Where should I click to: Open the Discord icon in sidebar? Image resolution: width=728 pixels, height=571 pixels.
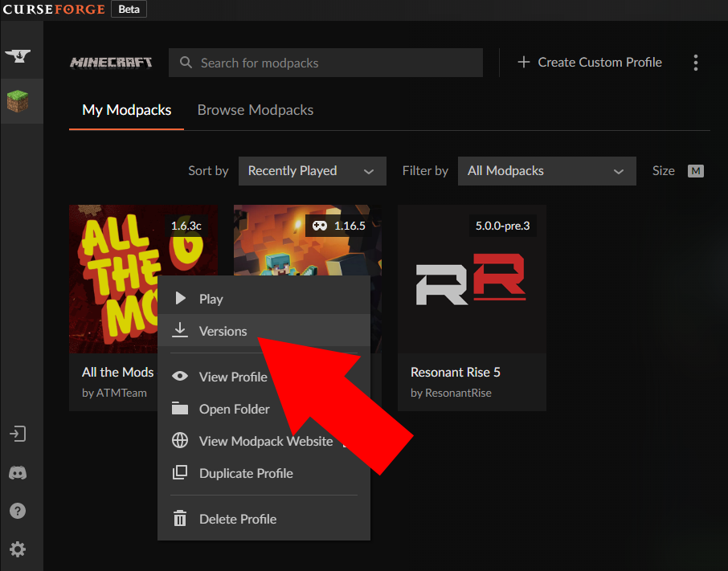(18, 473)
